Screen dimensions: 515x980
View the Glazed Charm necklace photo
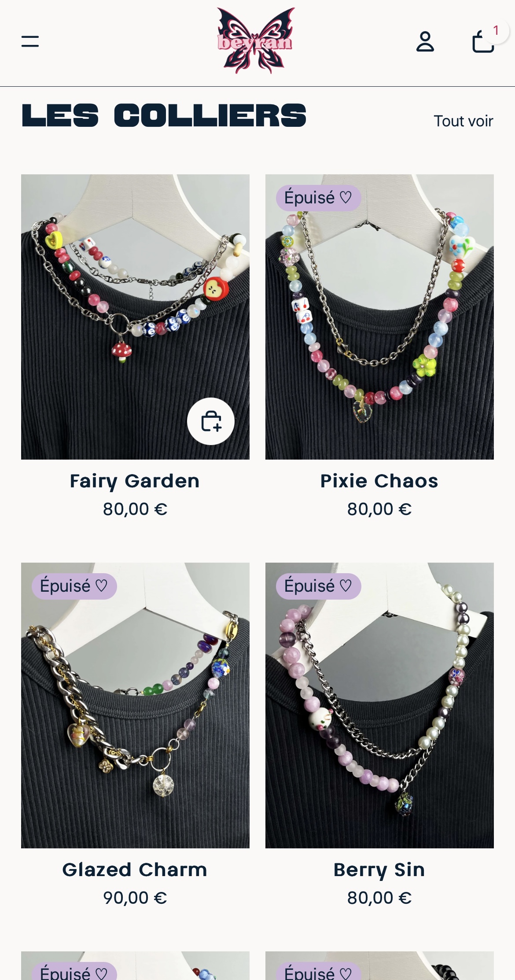coord(135,705)
